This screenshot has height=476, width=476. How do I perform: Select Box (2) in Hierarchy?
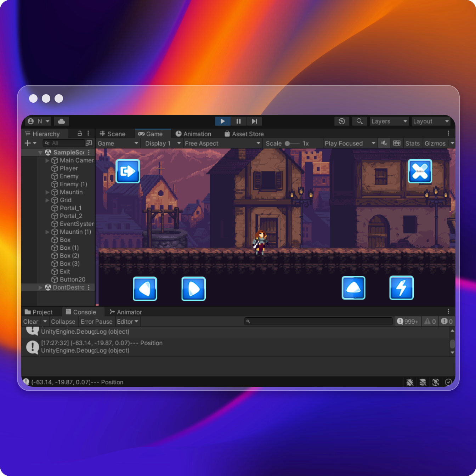pyautogui.click(x=65, y=256)
